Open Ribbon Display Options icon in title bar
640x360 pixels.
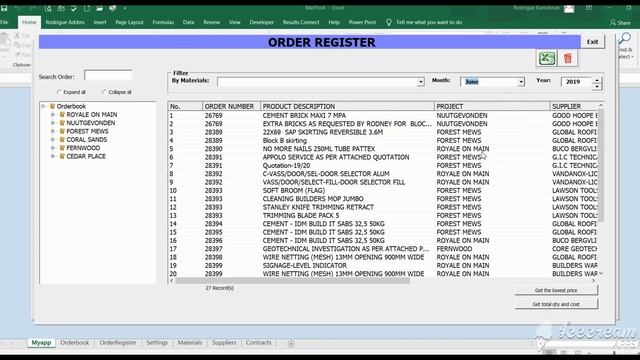click(x=589, y=8)
